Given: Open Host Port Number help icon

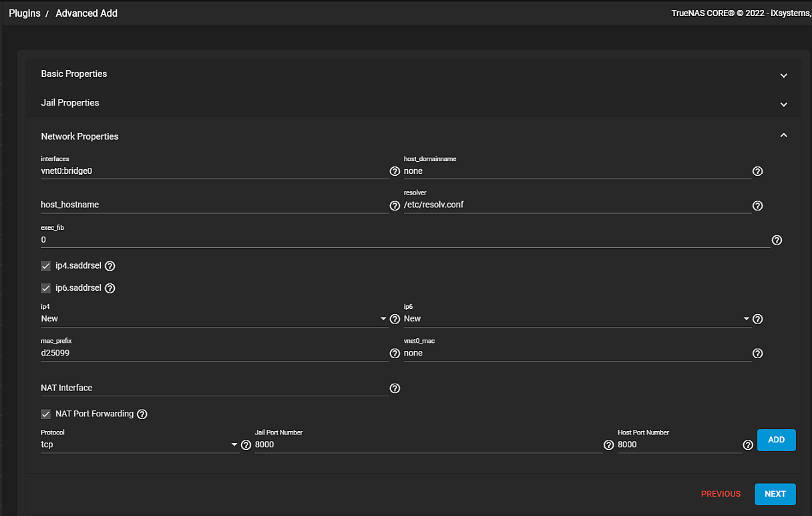Looking at the screenshot, I should tap(748, 445).
